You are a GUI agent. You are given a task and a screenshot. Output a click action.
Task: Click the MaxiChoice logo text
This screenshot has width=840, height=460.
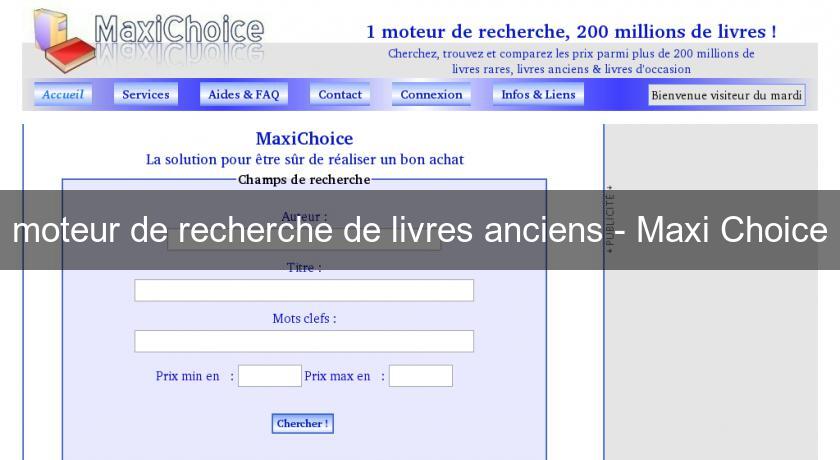(179, 29)
